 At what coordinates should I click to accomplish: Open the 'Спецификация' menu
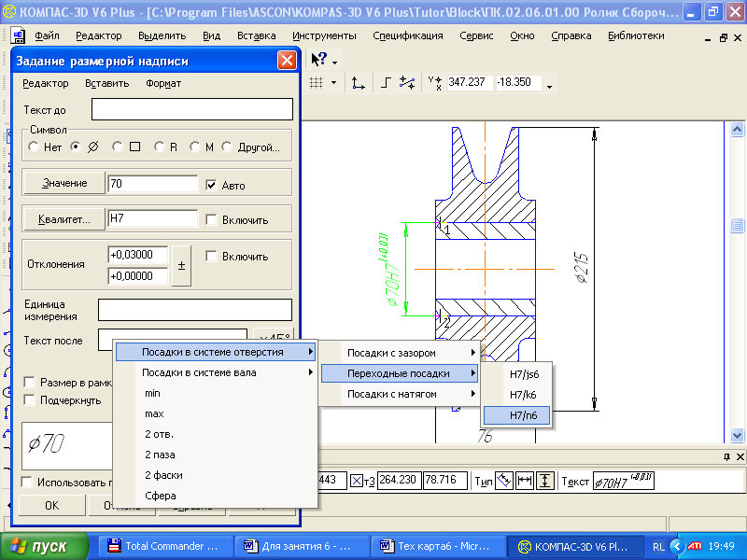coord(408,35)
